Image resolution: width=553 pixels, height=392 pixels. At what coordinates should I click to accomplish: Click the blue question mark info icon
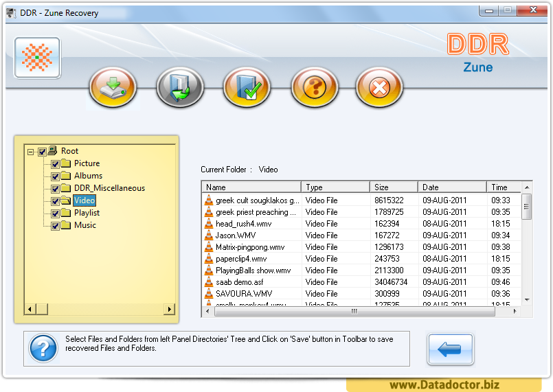click(43, 348)
